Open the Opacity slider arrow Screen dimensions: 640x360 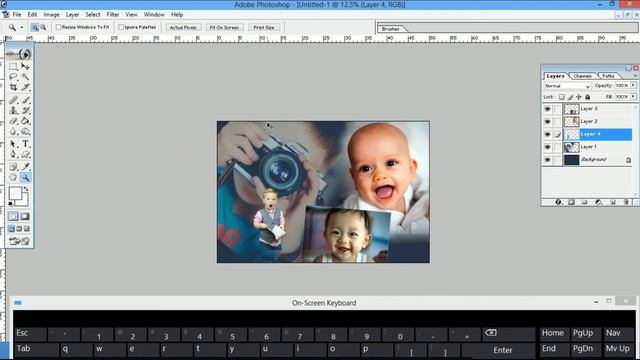click(x=633, y=86)
